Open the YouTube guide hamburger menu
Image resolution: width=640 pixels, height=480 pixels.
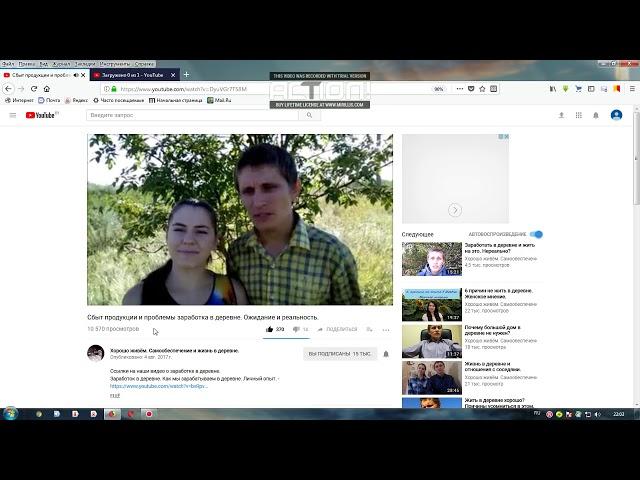click(x=13, y=116)
